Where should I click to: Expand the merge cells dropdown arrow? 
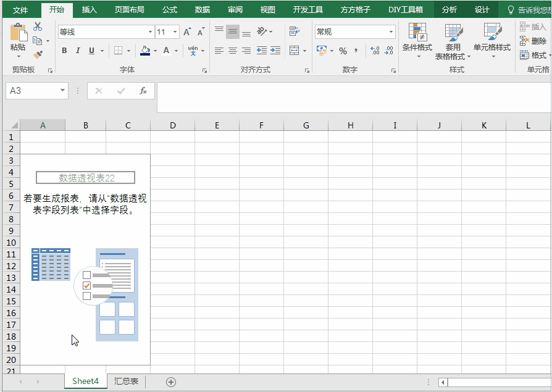tap(304, 51)
